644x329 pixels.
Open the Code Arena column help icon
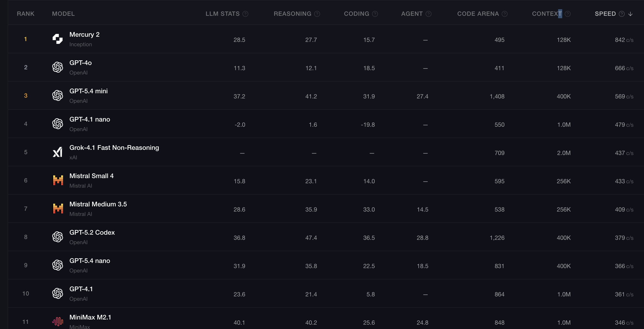coord(505,14)
